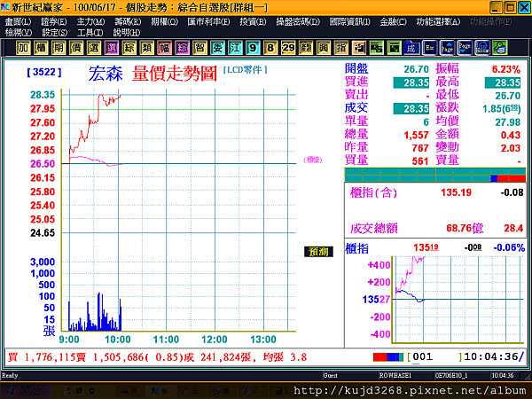Screen dimensions: 532x399
Task: Click the 期 toolbar icon
Action: click(x=58, y=48)
